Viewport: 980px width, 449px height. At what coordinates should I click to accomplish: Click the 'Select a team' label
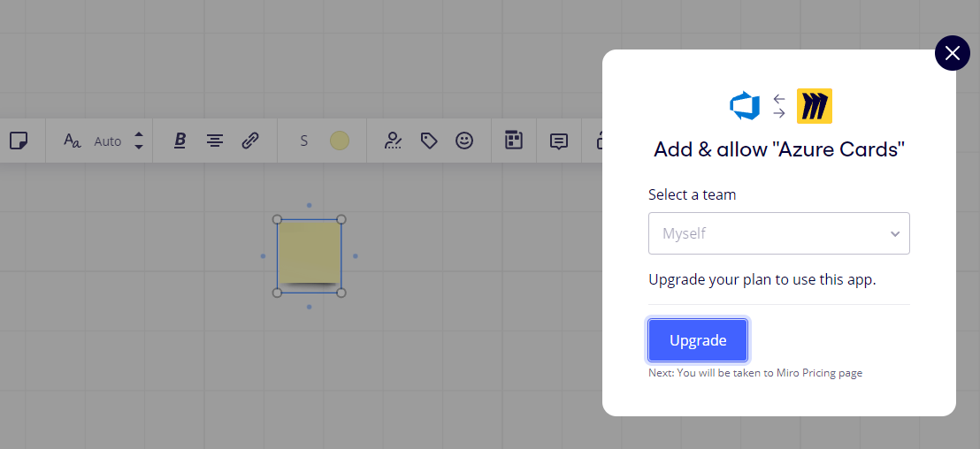[x=692, y=194]
